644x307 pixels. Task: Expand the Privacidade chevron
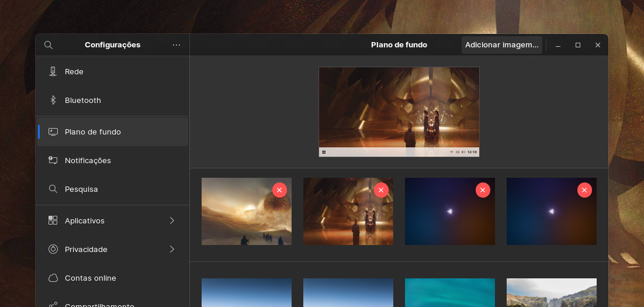[x=172, y=250]
